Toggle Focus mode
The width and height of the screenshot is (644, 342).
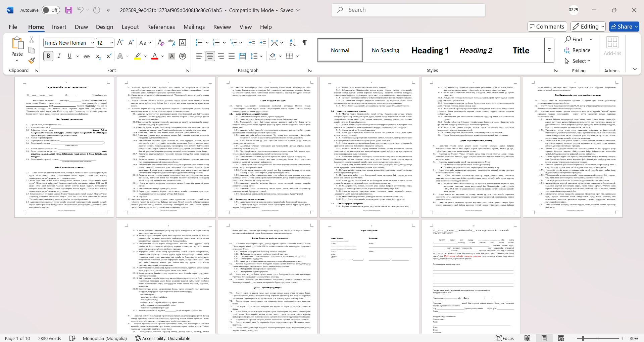[505, 338]
